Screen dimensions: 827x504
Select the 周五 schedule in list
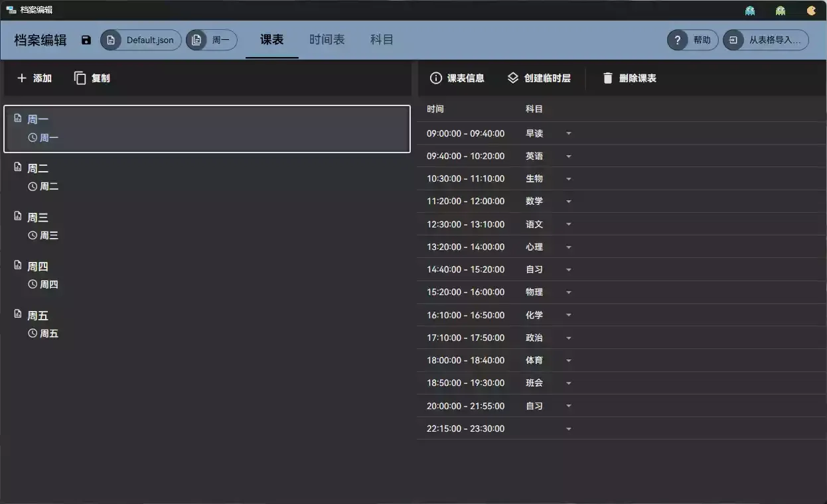click(x=207, y=324)
